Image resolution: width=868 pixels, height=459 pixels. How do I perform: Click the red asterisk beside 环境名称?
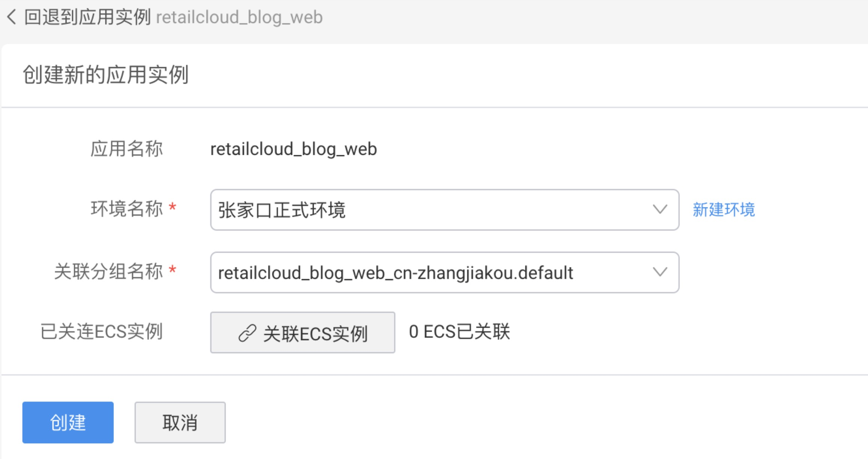coord(172,207)
